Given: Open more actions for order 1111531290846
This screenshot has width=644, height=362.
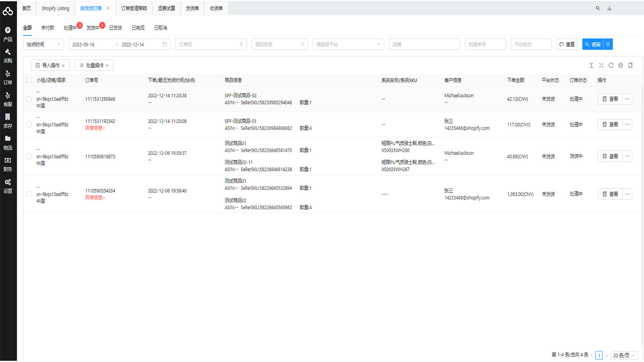Looking at the screenshot, I should pyautogui.click(x=627, y=99).
